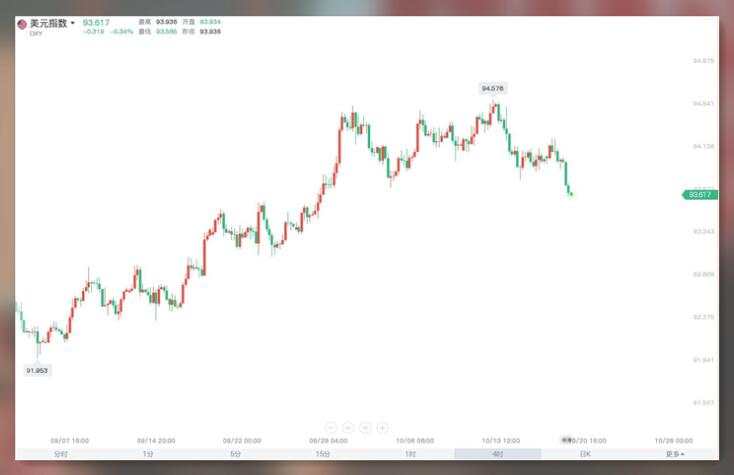The image size is (734, 475).
Task: Switch to the 1时 timeframe tab
Action: click(410, 454)
